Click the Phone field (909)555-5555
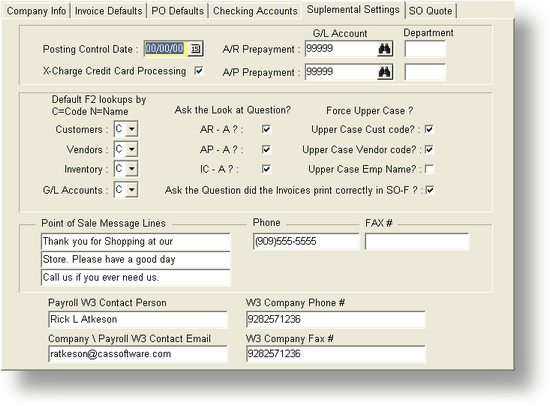This screenshot has height=406, width=550. pos(306,241)
